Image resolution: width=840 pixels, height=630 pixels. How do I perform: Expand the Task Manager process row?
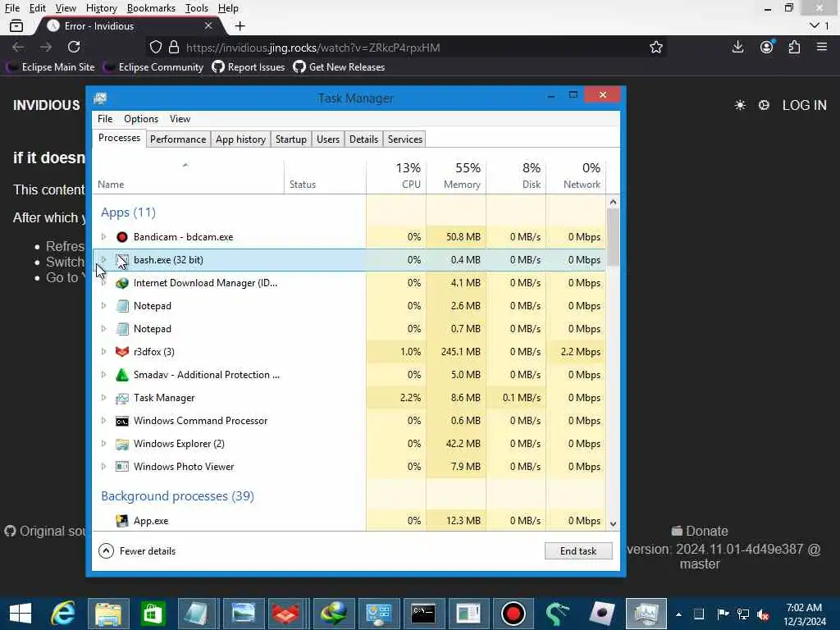[x=103, y=398]
